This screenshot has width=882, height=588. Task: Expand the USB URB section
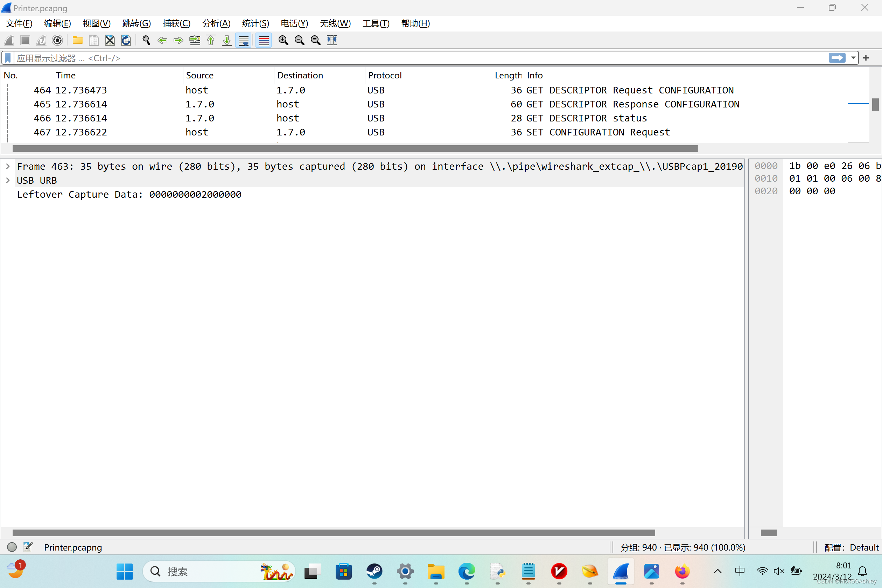8,180
